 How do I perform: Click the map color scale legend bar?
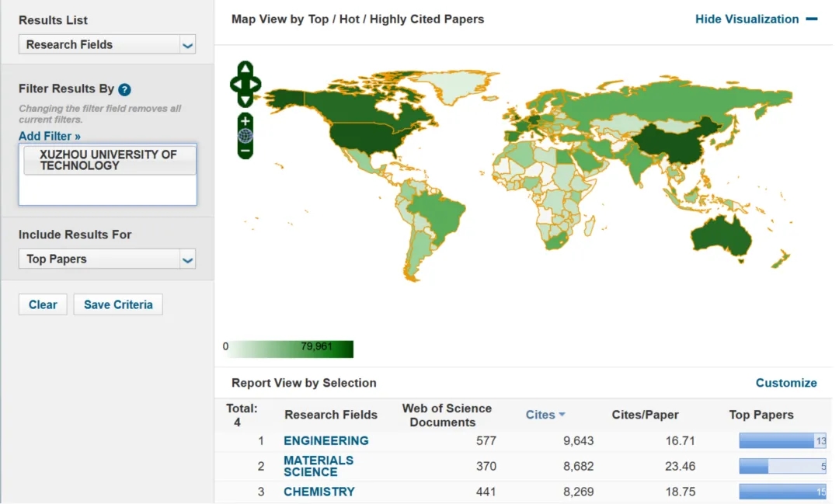(x=291, y=349)
